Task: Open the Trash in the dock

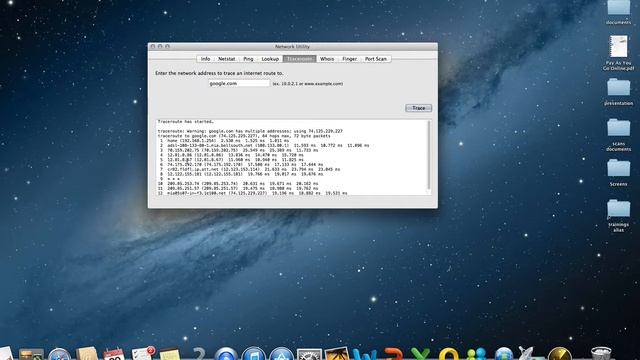Action: pyautogui.click(x=601, y=354)
